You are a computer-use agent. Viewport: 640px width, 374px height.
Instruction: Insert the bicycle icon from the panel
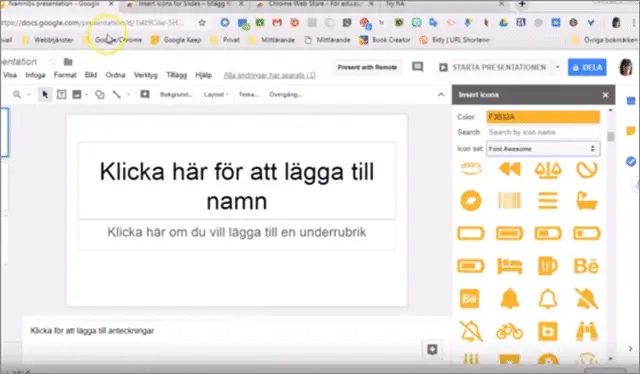(x=509, y=331)
